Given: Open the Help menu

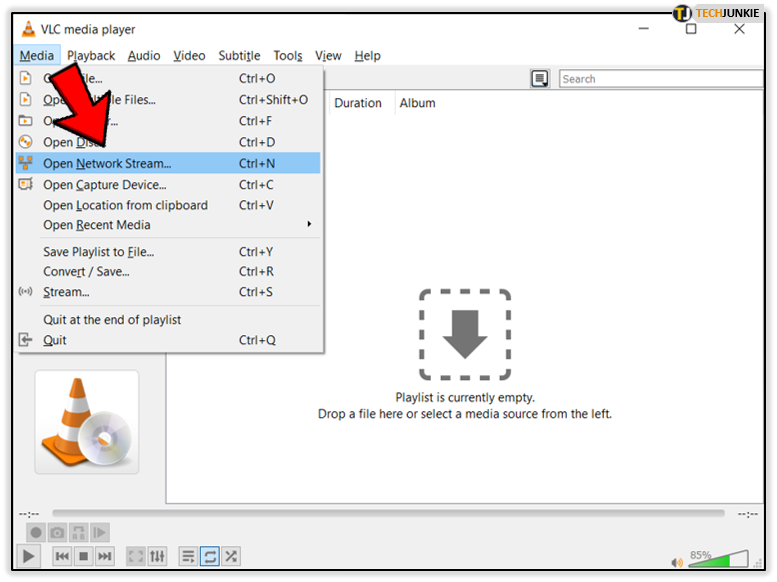Looking at the screenshot, I should 367,56.
